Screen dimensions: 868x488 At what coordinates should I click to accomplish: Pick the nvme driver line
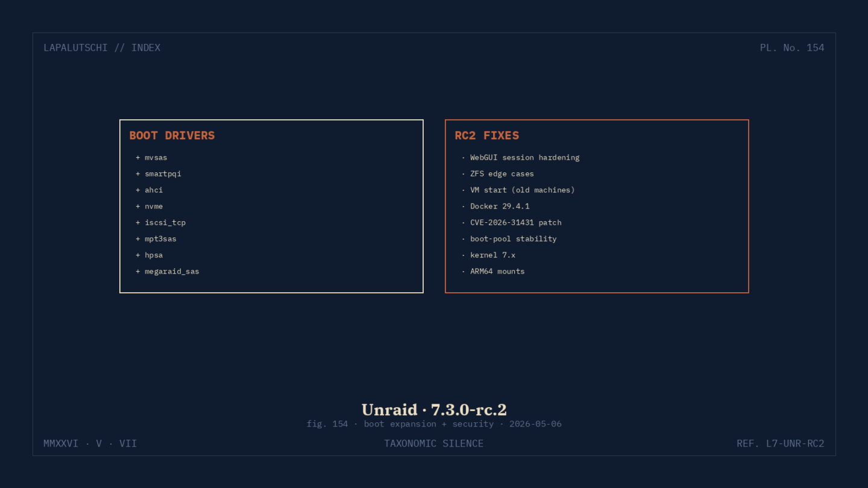coord(149,206)
